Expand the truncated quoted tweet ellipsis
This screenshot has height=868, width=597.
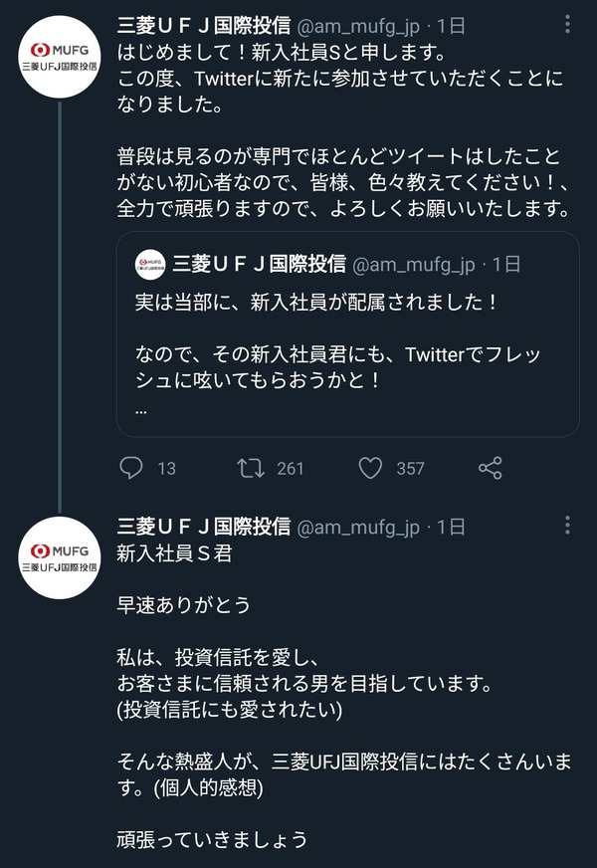(140, 408)
